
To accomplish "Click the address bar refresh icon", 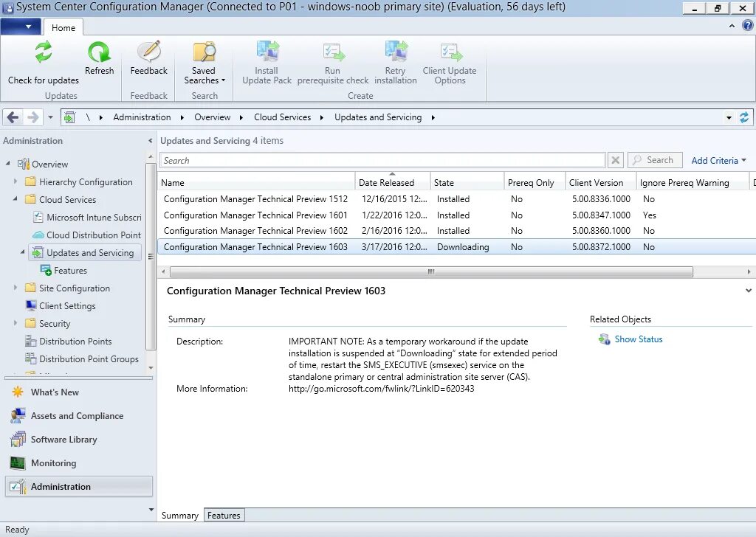I will click(x=744, y=117).
